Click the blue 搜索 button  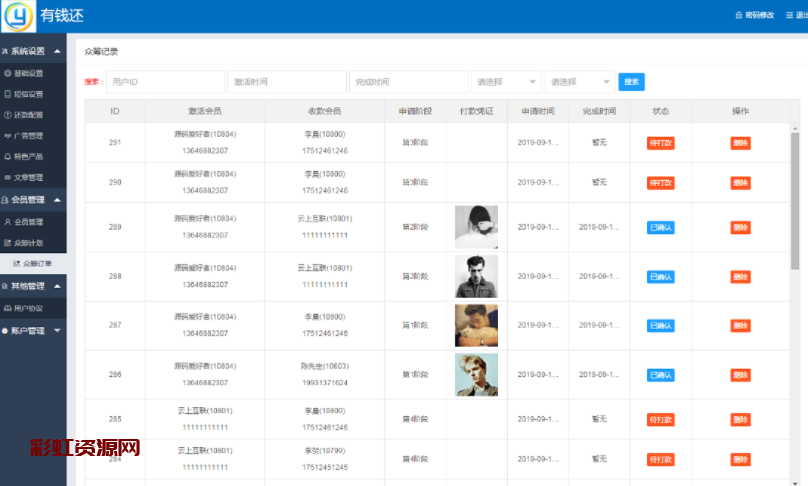coord(631,82)
